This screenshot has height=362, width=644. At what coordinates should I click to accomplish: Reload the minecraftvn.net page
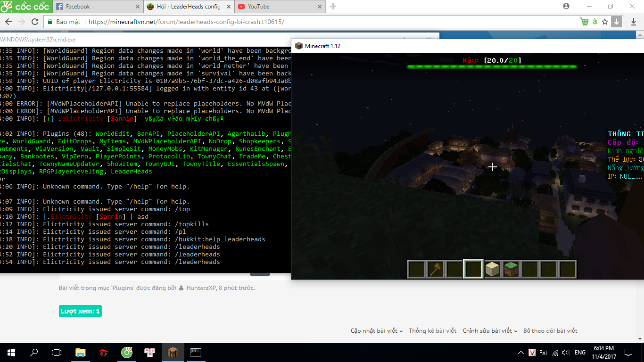click(x=35, y=22)
